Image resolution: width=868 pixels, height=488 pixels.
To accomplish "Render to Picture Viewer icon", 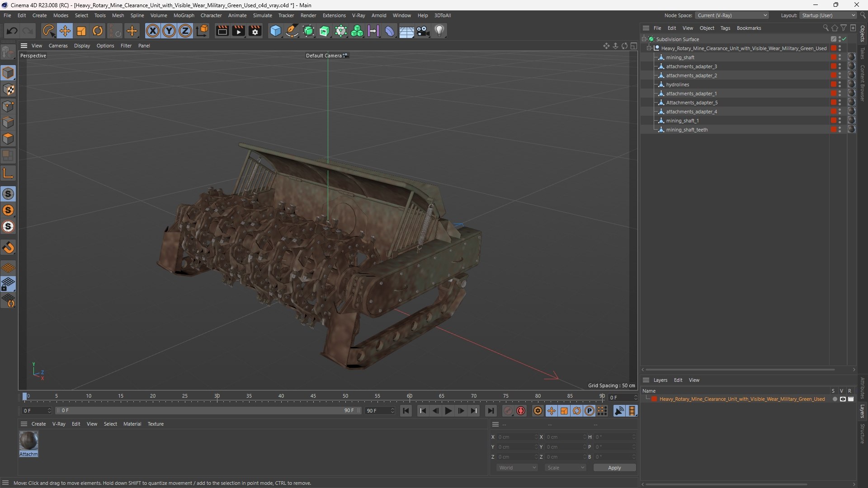I will [x=239, y=31].
